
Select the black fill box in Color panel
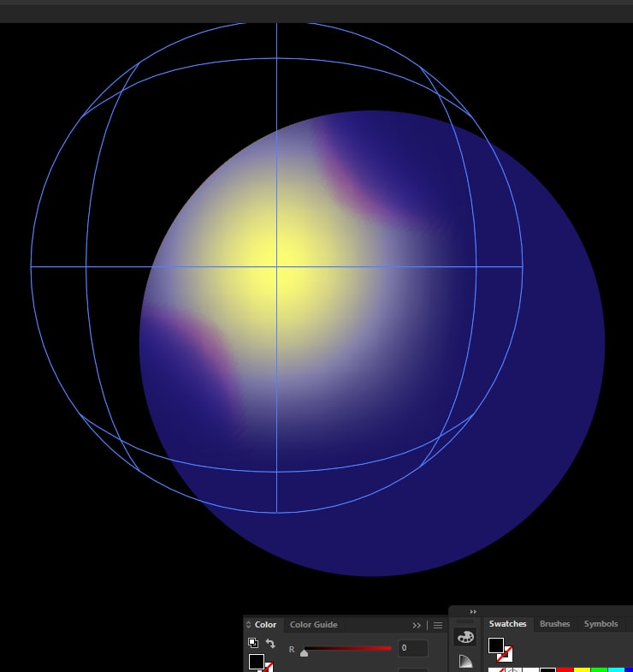(257, 661)
